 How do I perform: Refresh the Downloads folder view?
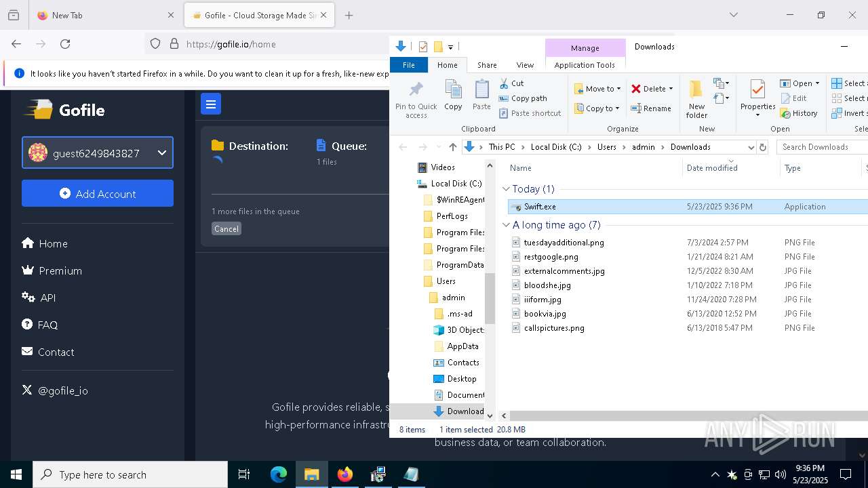[763, 147]
